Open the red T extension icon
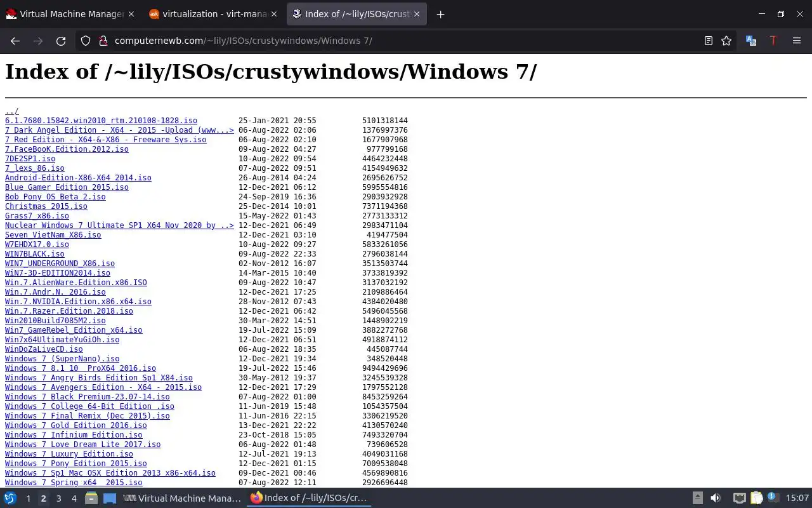The image size is (812, 508). pyautogui.click(x=773, y=41)
